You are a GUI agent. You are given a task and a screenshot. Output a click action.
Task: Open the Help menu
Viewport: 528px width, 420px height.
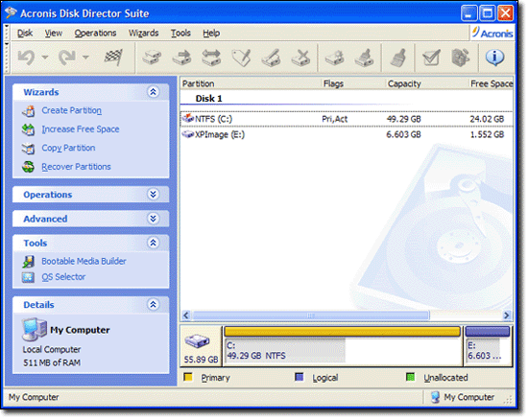(211, 33)
